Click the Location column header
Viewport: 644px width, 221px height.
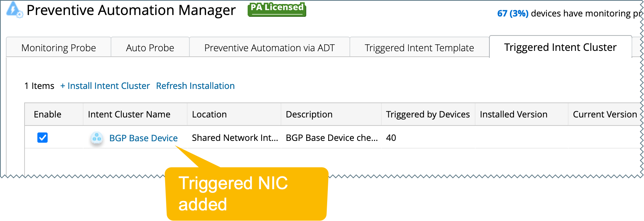(209, 115)
